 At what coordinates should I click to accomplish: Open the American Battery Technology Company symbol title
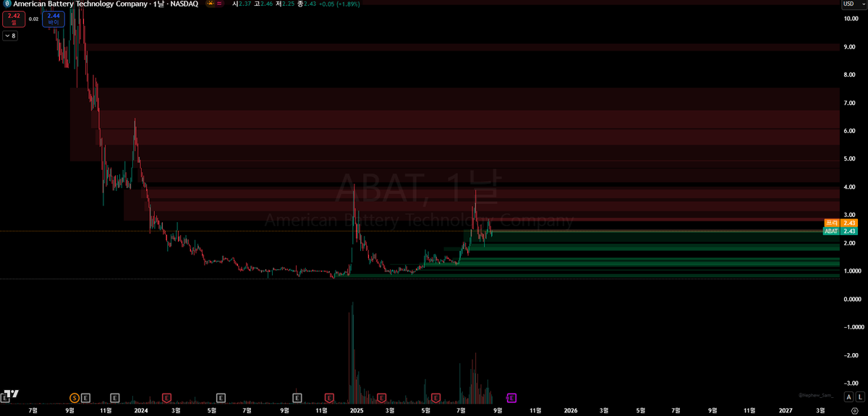coord(80,4)
